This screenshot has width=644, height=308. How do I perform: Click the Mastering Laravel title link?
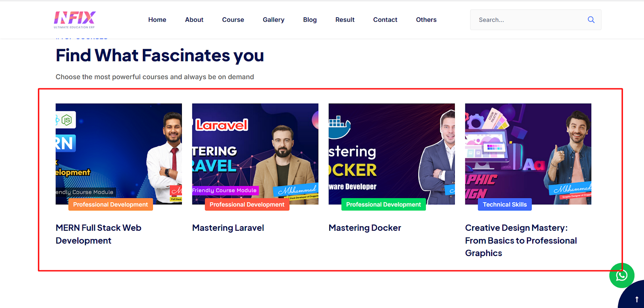pos(228,228)
